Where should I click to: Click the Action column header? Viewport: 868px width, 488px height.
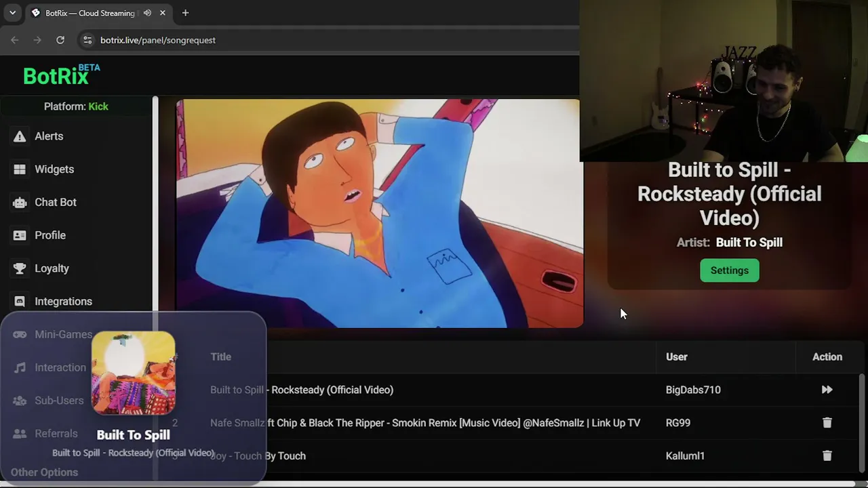pos(827,357)
